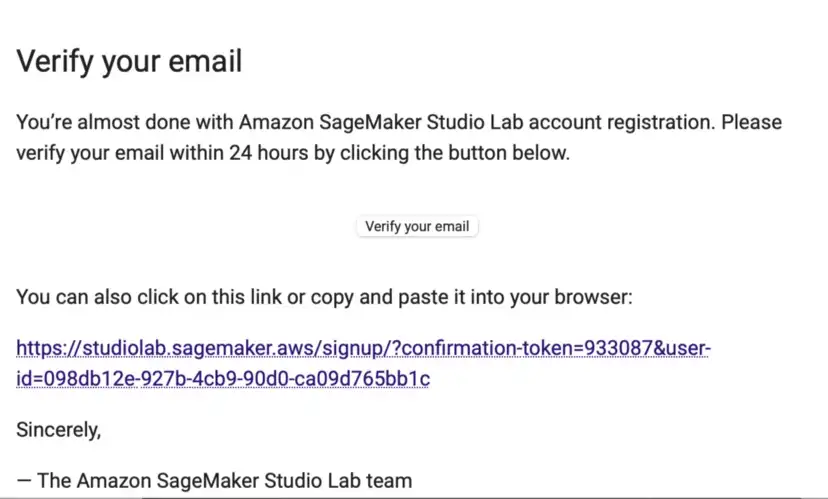
Task: Click the word "Please" ending first line
Action: click(x=751, y=122)
